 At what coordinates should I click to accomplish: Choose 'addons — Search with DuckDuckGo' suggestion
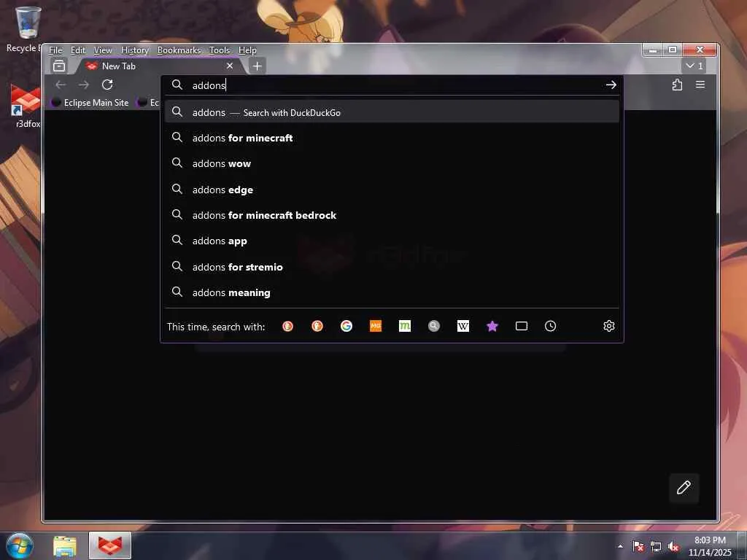tap(392, 112)
